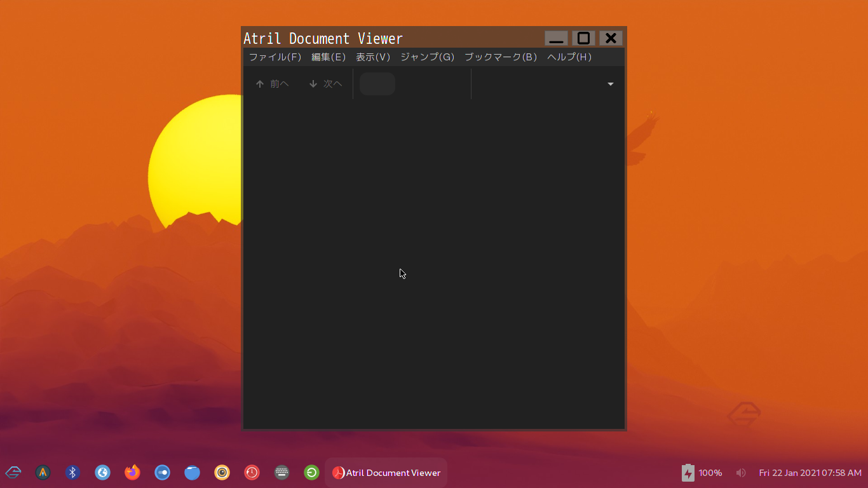Open the ファイル(F) menu
This screenshot has height=488, width=868.
(x=275, y=57)
